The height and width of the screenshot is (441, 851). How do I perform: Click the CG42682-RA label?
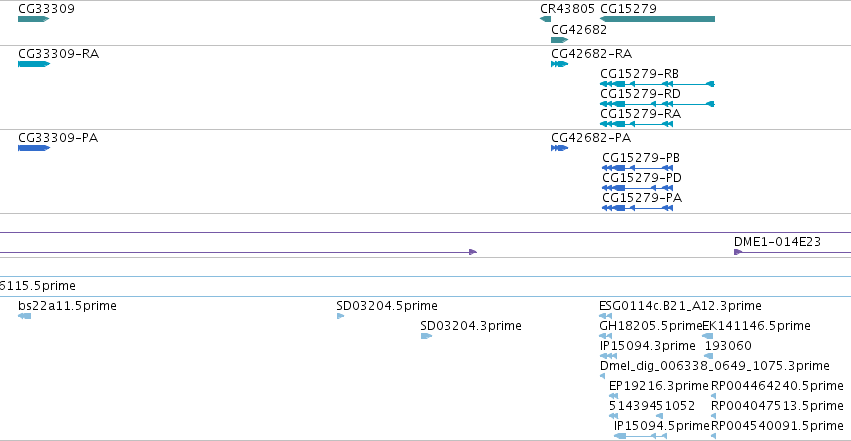[x=592, y=54]
